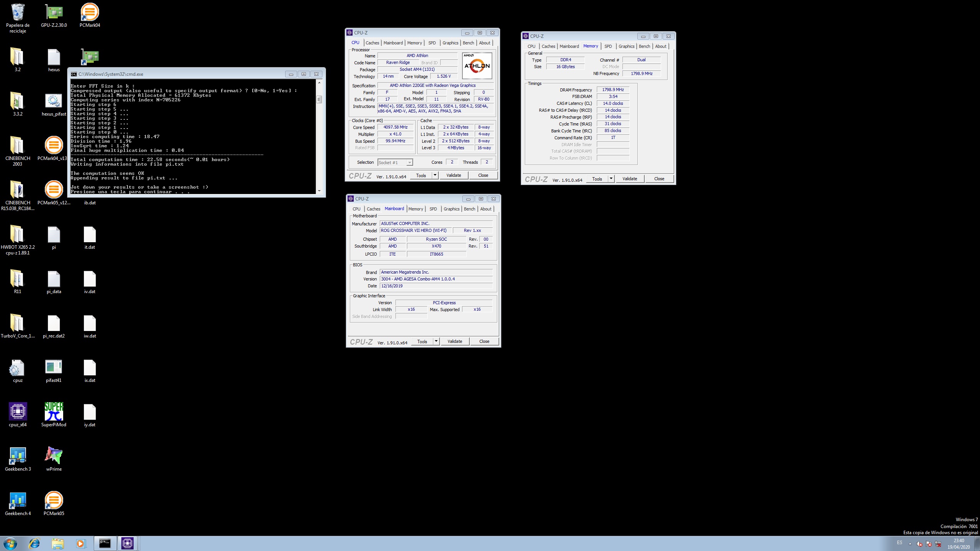This screenshot has width=980, height=551.
Task: Open the Windows Start button
Action: coord(10,543)
